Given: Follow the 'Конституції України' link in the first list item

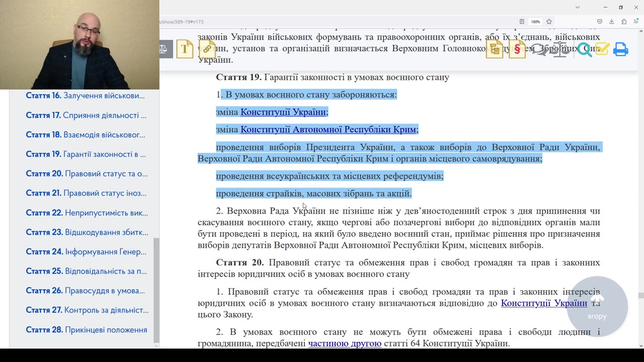Looking at the screenshot, I should (x=283, y=112).
